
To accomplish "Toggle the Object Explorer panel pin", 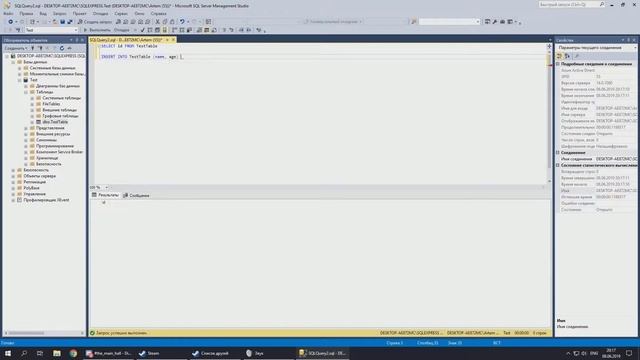I will click(x=76, y=40).
